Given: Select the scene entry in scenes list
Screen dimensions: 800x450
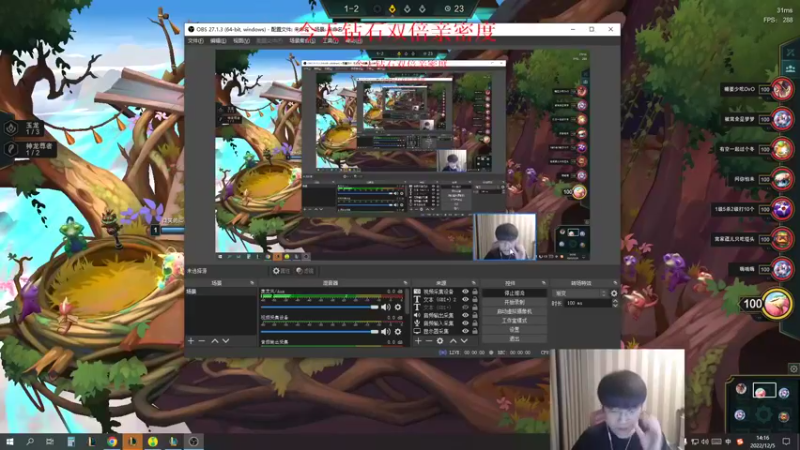Looking at the screenshot, I should [x=221, y=292].
